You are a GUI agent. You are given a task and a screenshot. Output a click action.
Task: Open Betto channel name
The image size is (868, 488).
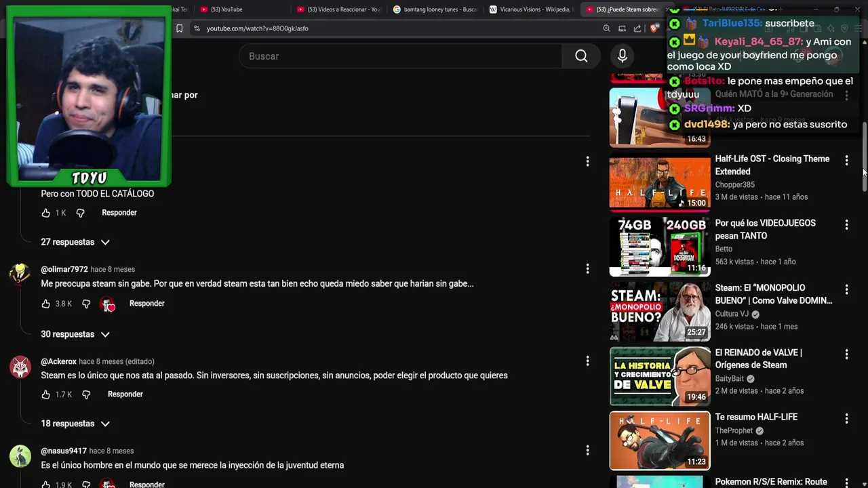724,249
